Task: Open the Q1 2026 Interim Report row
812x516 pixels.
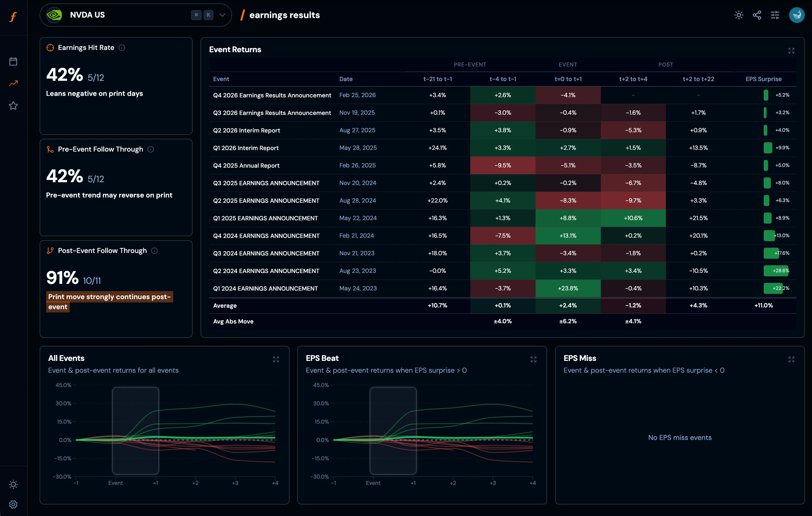Action: point(246,148)
